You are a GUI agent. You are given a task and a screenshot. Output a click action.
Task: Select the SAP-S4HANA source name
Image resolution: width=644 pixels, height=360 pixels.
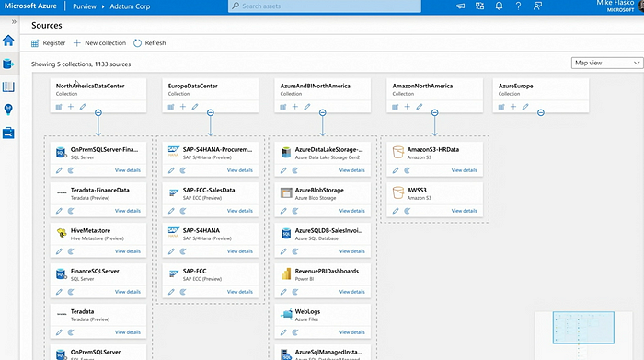click(x=201, y=230)
